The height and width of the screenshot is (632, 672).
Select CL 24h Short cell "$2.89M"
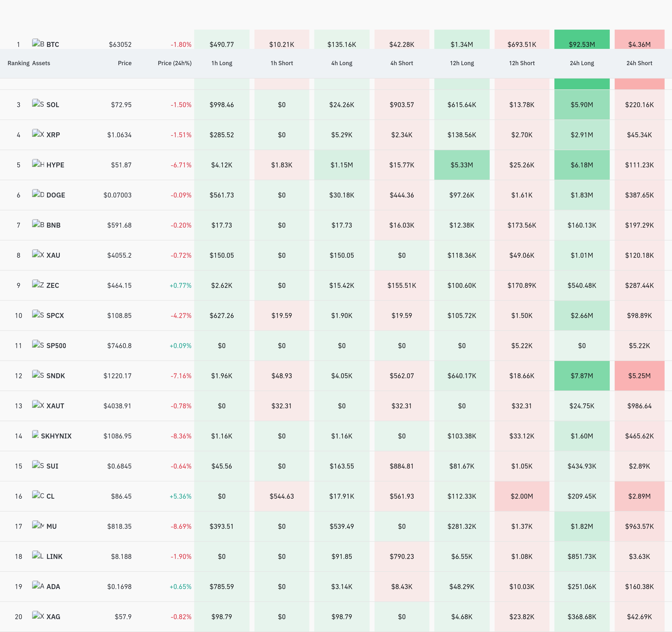coord(640,496)
